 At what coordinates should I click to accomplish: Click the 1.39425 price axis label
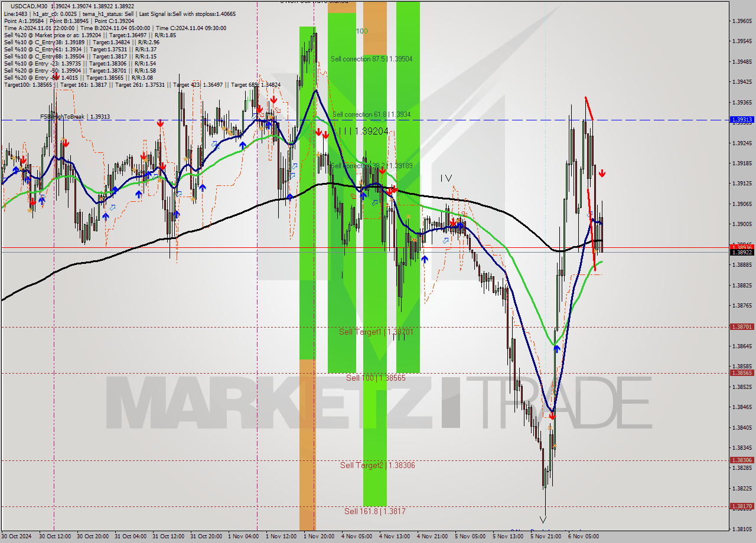click(742, 82)
